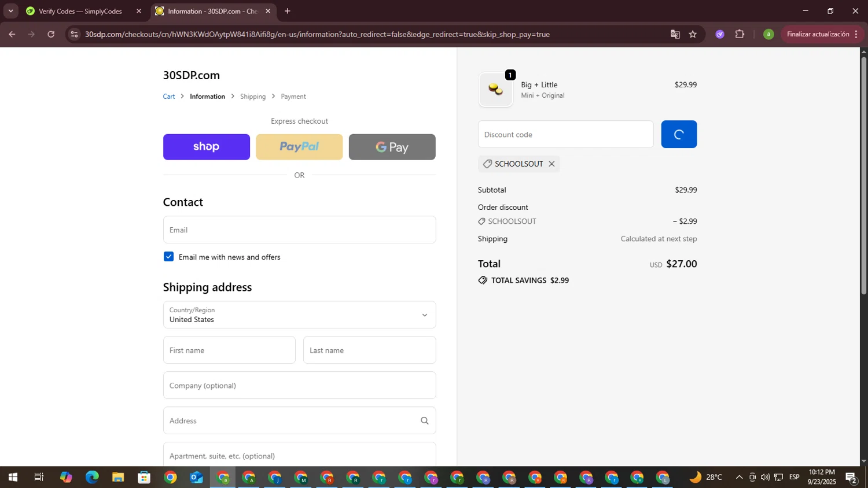Open the tab search dropdown arrow
Screen dimensions: 868x488
click(x=10, y=11)
